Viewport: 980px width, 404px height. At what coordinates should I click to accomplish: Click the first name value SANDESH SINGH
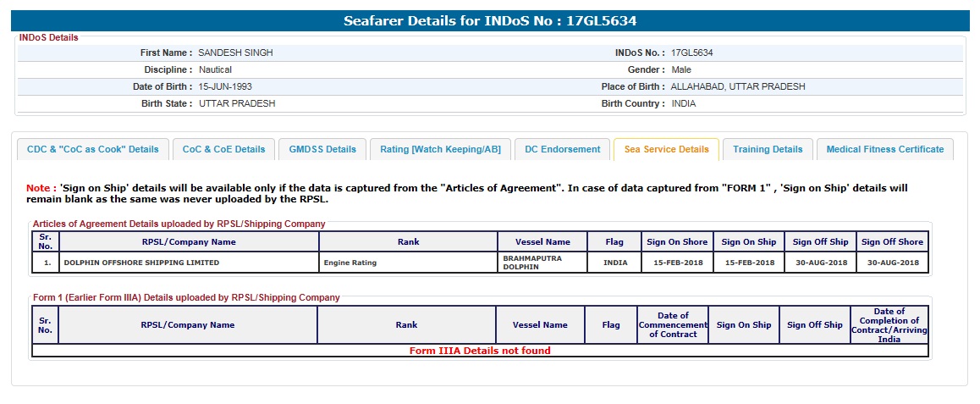click(235, 53)
